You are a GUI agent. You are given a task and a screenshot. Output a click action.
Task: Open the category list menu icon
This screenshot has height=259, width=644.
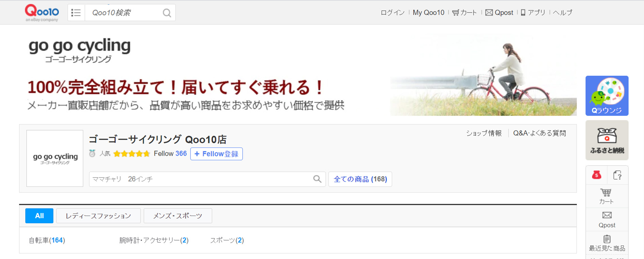click(76, 13)
